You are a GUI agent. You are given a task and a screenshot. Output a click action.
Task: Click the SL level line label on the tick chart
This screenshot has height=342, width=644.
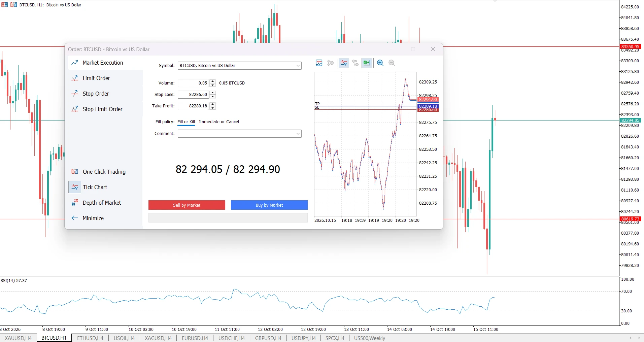(317, 107)
